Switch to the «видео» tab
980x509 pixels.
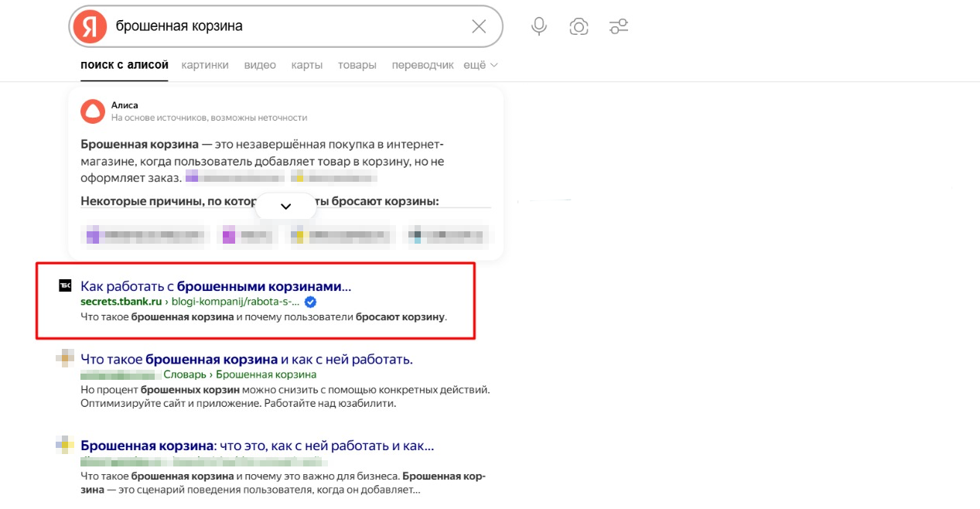point(260,65)
